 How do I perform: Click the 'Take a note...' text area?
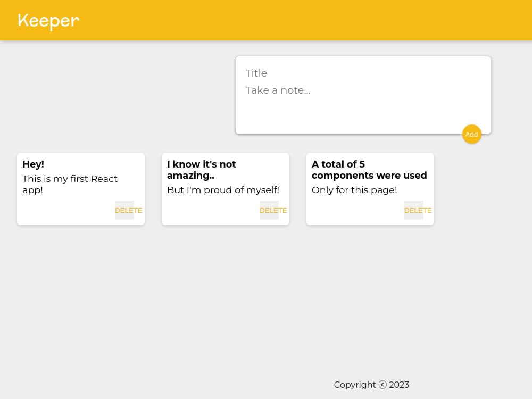click(x=363, y=103)
